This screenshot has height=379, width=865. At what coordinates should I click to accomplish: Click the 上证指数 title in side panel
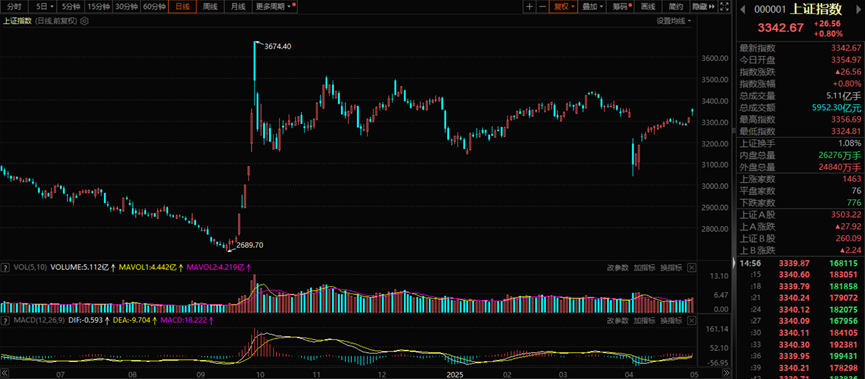click(x=816, y=9)
